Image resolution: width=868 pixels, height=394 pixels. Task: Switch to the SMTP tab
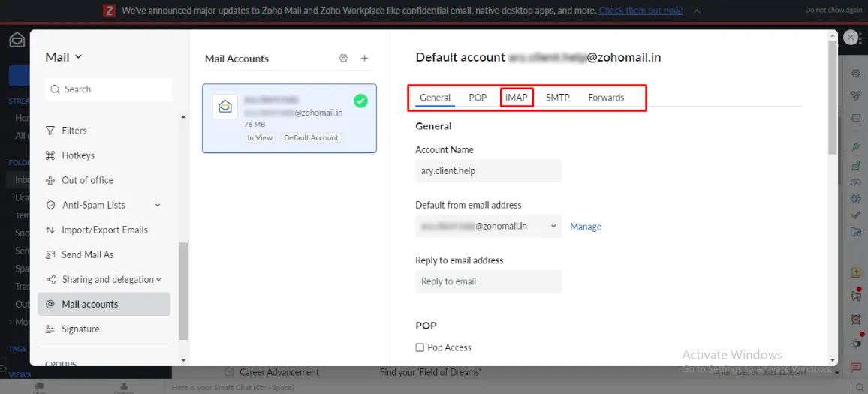(x=557, y=98)
